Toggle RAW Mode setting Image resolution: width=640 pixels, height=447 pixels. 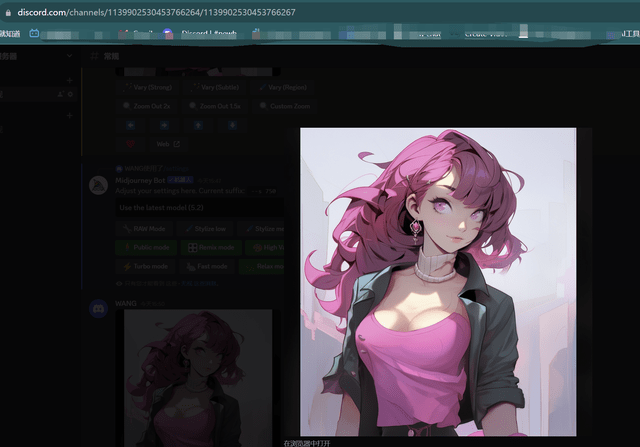(146, 229)
